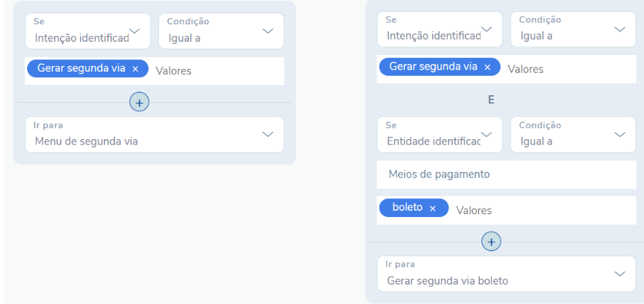
Task: Open right card's first 'Condição Igual a' dropdown
Action: pyautogui.click(x=573, y=31)
